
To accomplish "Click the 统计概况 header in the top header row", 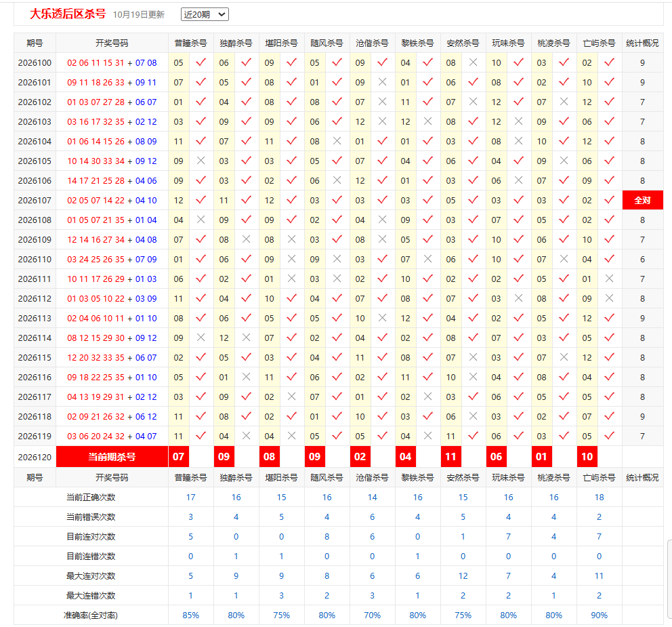I will (642, 43).
